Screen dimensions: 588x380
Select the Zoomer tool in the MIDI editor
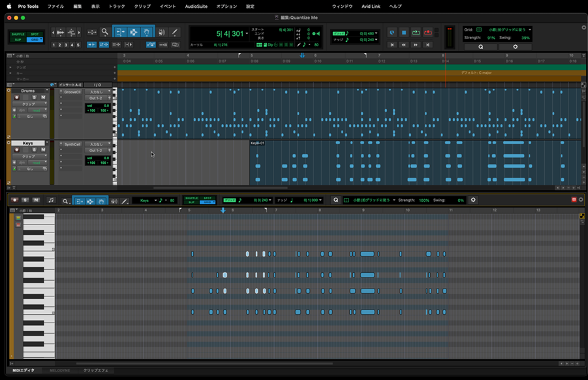pos(65,201)
